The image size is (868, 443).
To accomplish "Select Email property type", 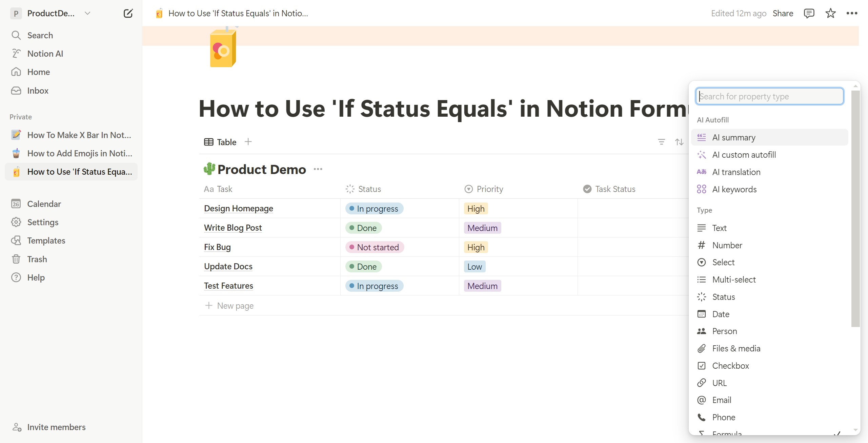I will 769,400.
